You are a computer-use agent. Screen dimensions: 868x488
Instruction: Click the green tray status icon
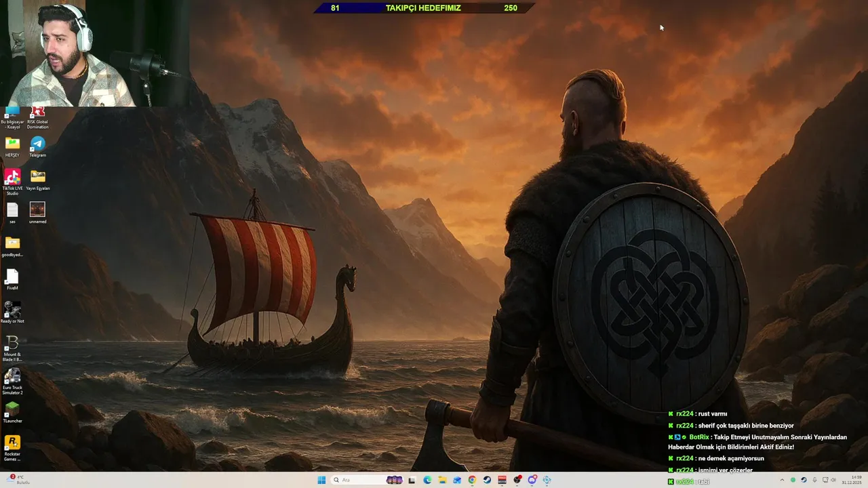(793, 480)
